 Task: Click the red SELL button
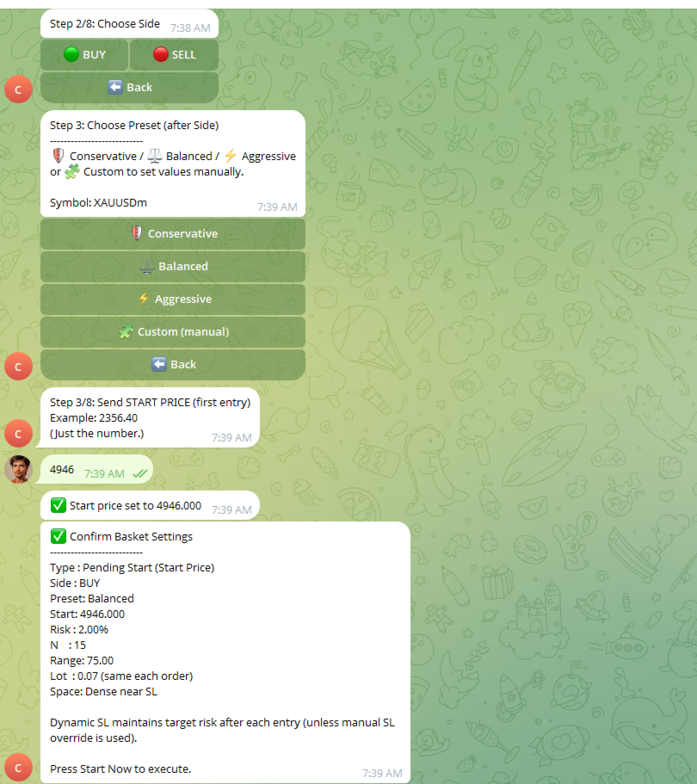(x=174, y=54)
